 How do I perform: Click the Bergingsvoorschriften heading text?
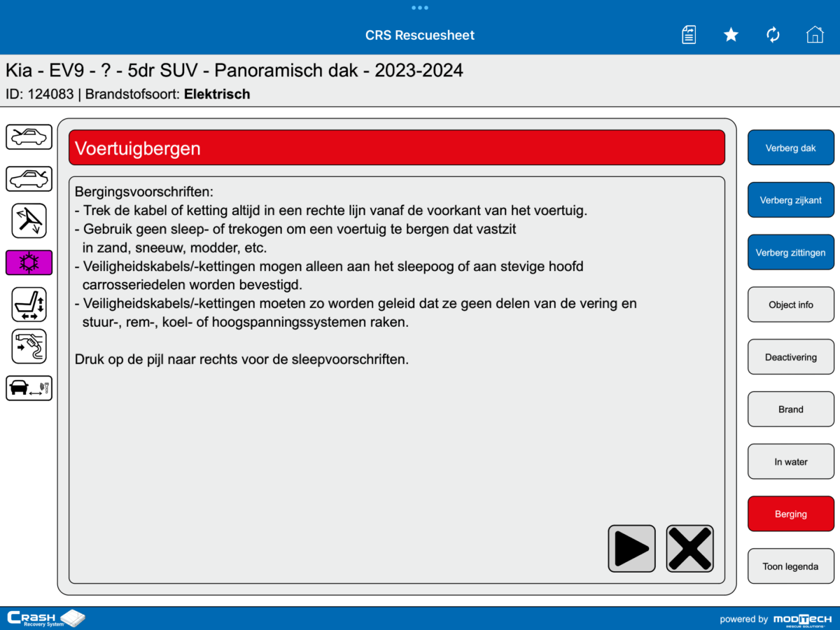[x=144, y=192]
